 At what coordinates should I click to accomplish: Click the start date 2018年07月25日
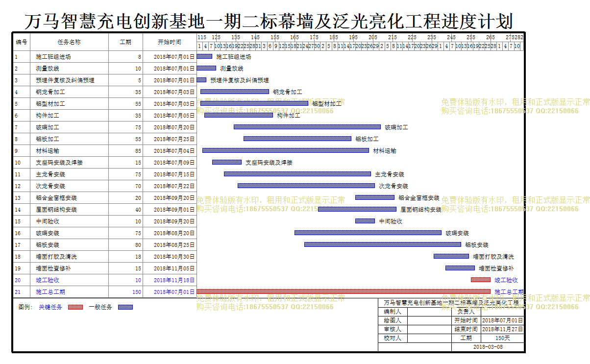pos(174,139)
